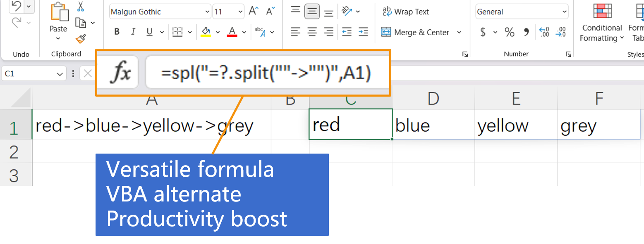
Task: Expand the Copy options arrow
Action: coord(93,23)
